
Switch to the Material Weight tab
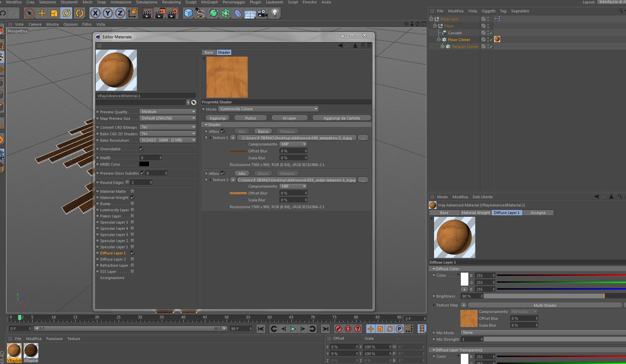coord(475,213)
